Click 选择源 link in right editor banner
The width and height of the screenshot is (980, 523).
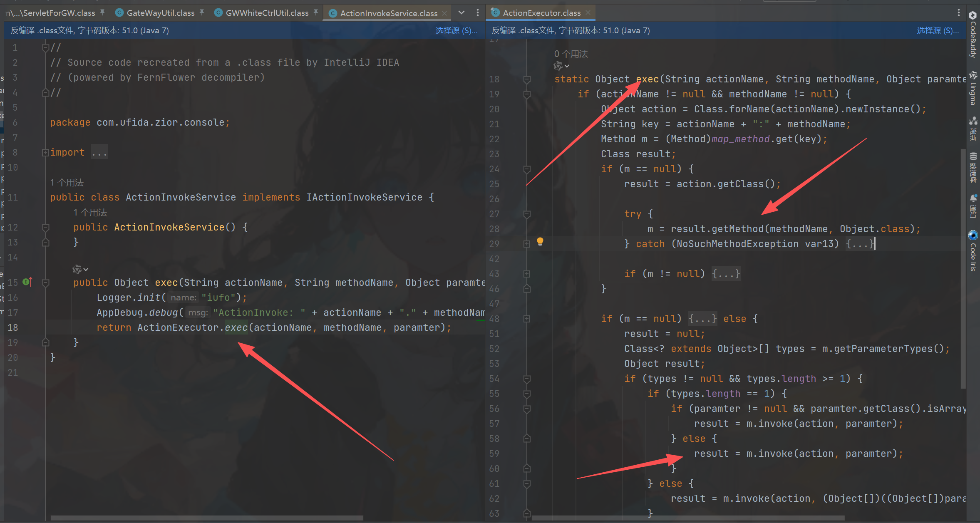click(x=938, y=30)
